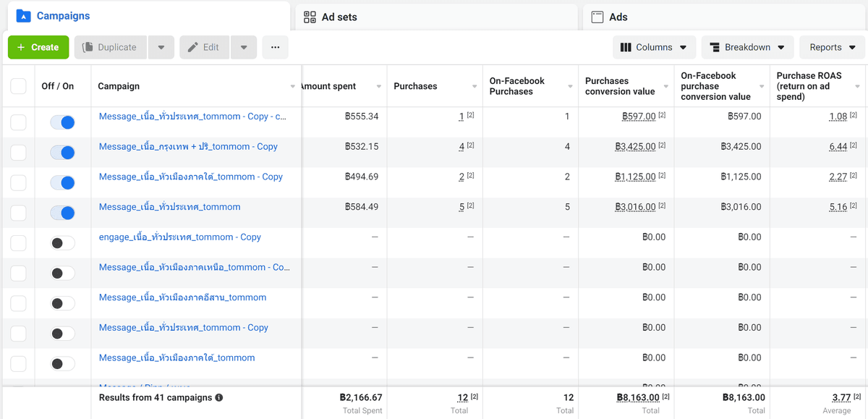This screenshot has width=868, height=419.
Task: Enable Message_เนื้อ_หัวเมืองภาคใต้_tommom campaign switch
Action: coord(62,364)
